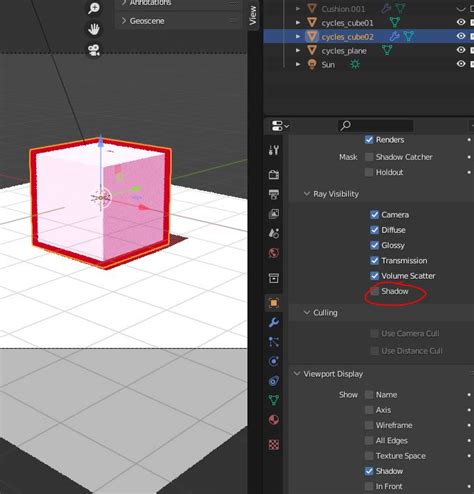Click the mesh data icon on cycles_cube01 row
This screenshot has height=494, width=474.
(395, 22)
